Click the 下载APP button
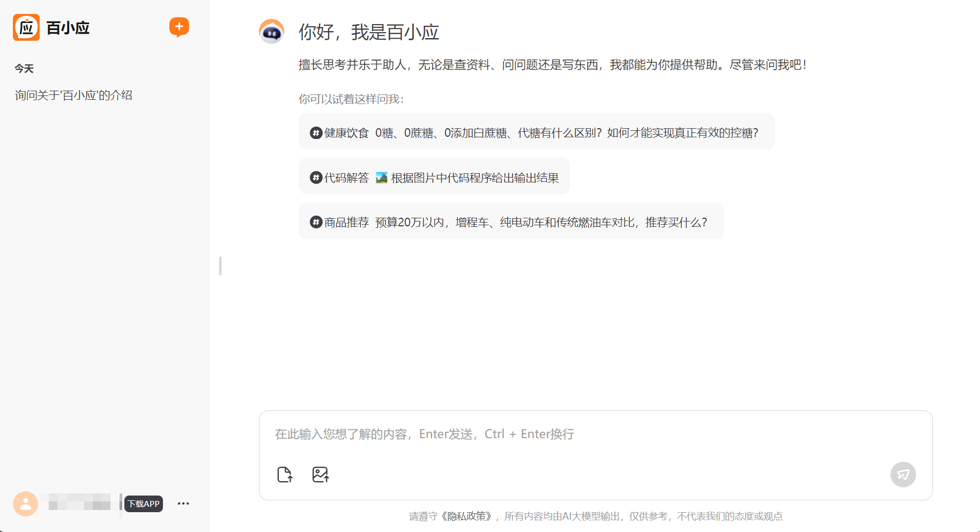This screenshot has height=532, width=980. [143, 504]
